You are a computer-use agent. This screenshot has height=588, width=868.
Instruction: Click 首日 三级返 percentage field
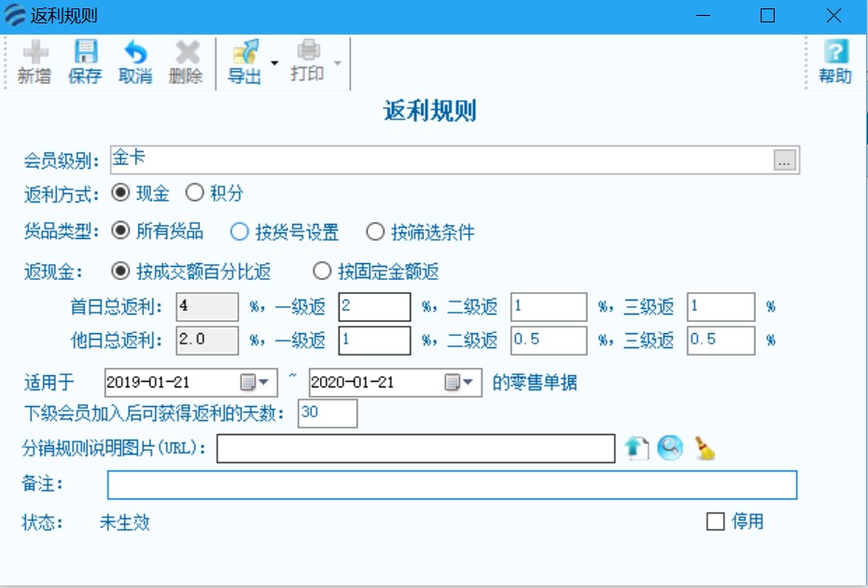(x=721, y=307)
